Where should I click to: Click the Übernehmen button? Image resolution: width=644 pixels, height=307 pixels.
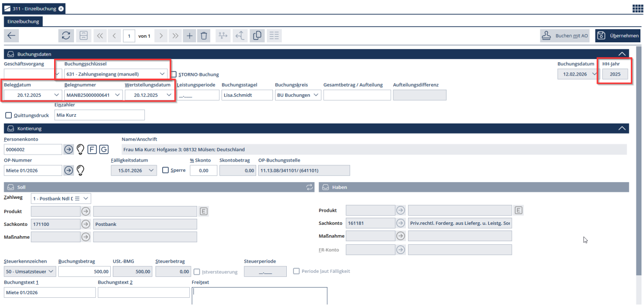click(x=617, y=36)
